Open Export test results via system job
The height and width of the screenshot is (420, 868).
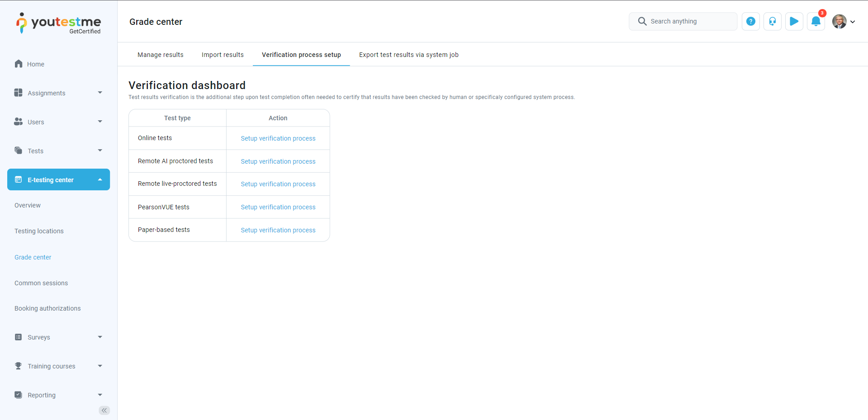click(408, 55)
